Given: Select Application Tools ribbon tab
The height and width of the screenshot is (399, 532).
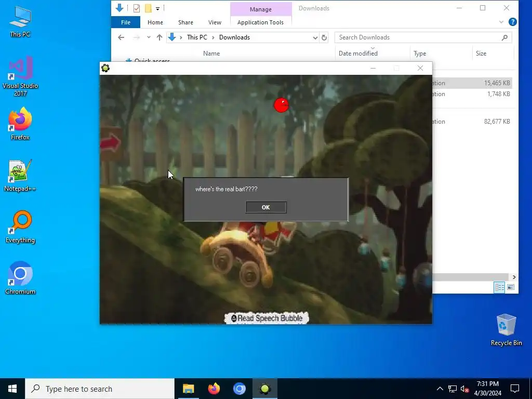Looking at the screenshot, I should click(260, 22).
